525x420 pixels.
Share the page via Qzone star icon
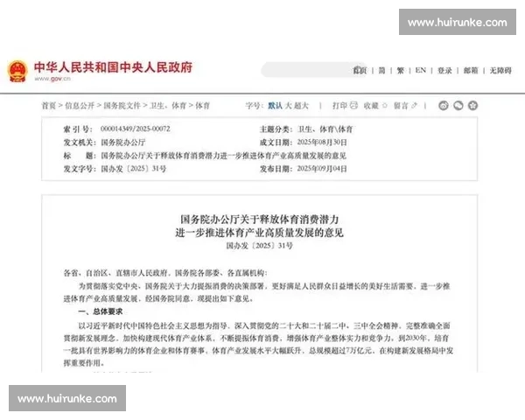(472, 106)
